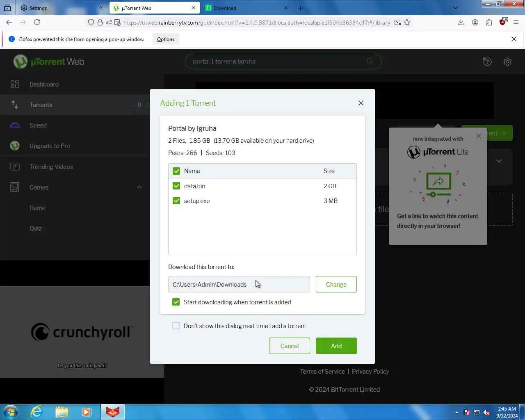The width and height of the screenshot is (525, 420).
Task: Open Dashboard in the sidebar
Action: tap(44, 84)
